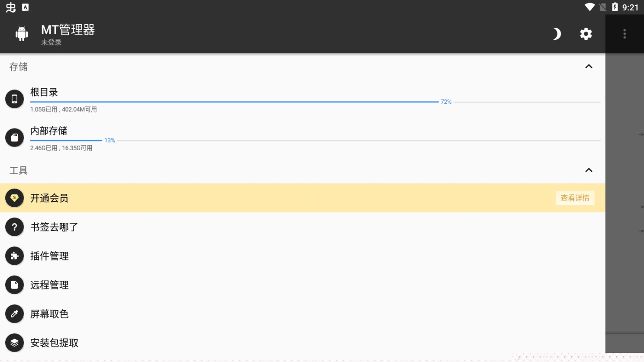Click the APK extraction layers icon
Viewport: 644px width, 362px height.
pyautogui.click(x=14, y=343)
